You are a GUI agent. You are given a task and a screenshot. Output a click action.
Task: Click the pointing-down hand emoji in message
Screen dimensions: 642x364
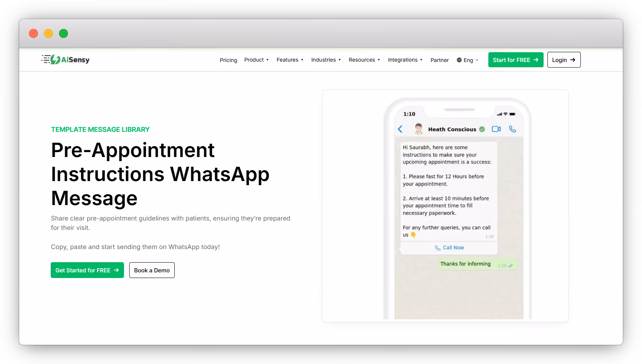[413, 235]
